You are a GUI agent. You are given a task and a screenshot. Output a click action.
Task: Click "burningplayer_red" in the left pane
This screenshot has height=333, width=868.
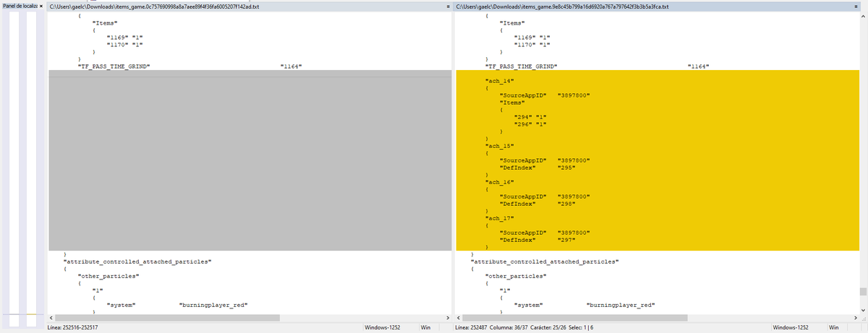coord(213,305)
